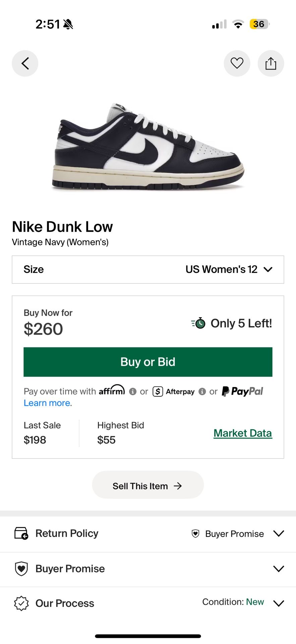Tap the Buyer Promise shield icon
This screenshot has width=296, height=644.
click(x=21, y=569)
